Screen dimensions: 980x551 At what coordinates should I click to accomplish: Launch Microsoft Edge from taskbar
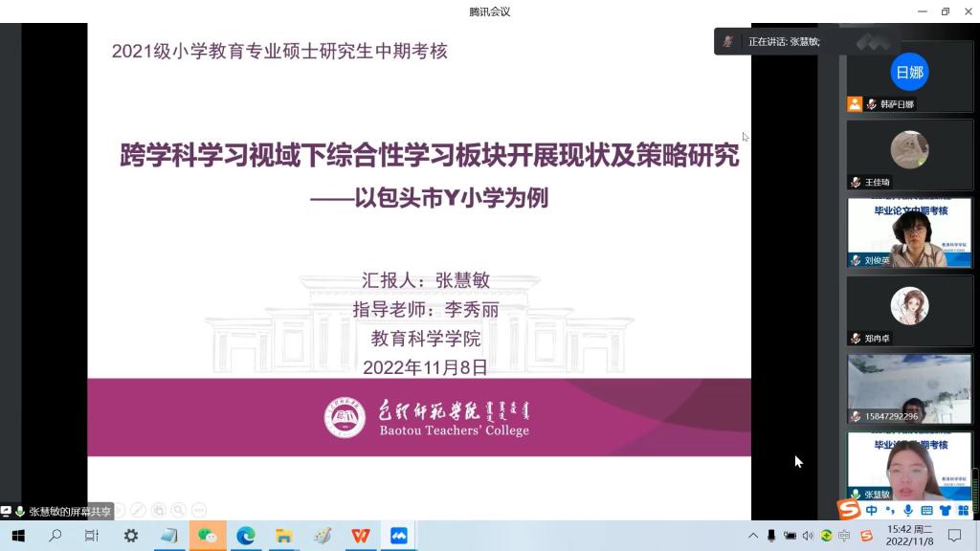tap(246, 536)
